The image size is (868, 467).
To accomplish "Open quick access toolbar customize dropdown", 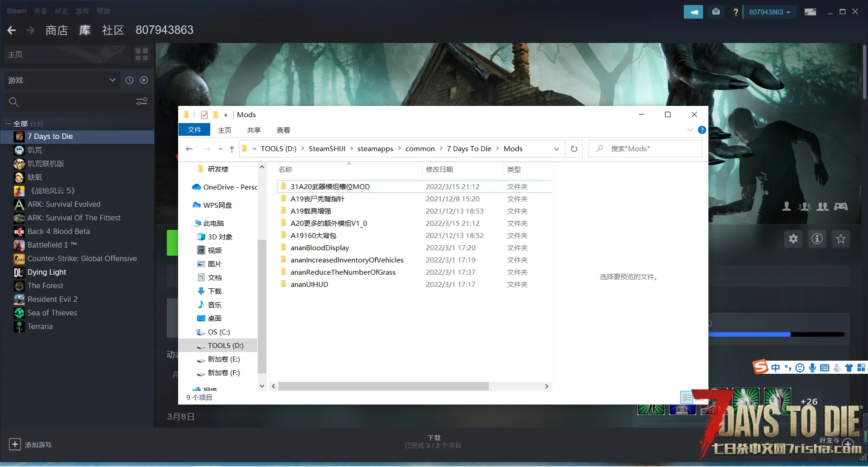I will coord(226,115).
